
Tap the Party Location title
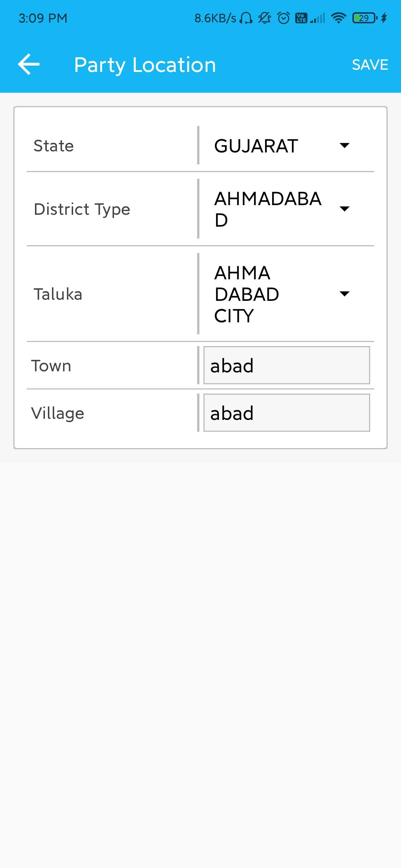click(145, 65)
